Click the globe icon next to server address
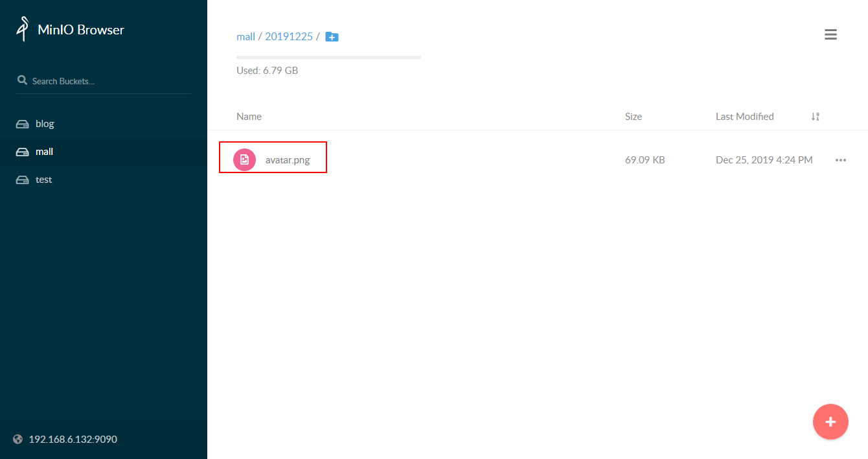This screenshot has width=868, height=459. point(17,439)
